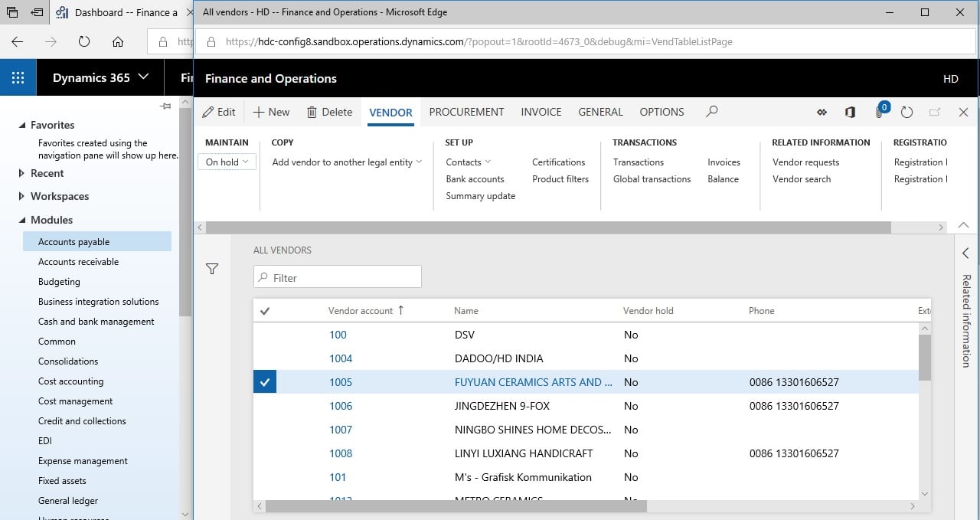The width and height of the screenshot is (980, 520).
Task: Expand the Related information side pane
Action: point(965,253)
